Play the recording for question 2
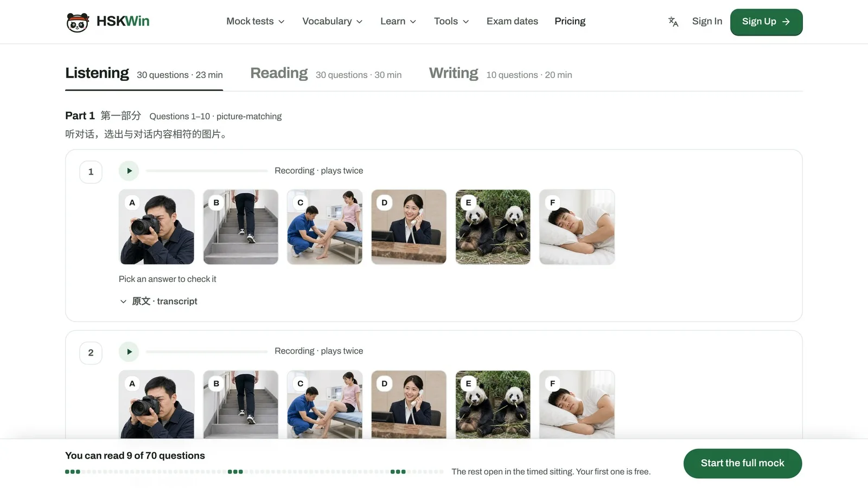This screenshot has height=488, width=868. pyautogui.click(x=129, y=352)
